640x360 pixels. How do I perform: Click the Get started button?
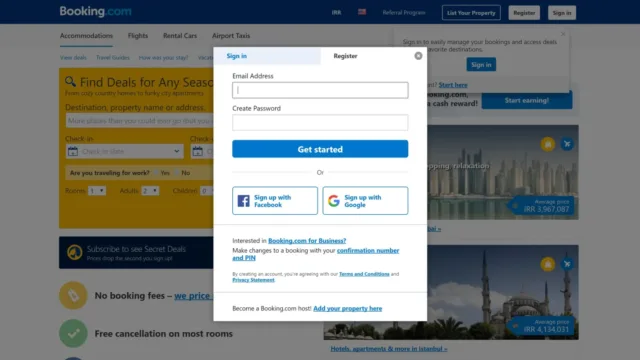(x=320, y=149)
